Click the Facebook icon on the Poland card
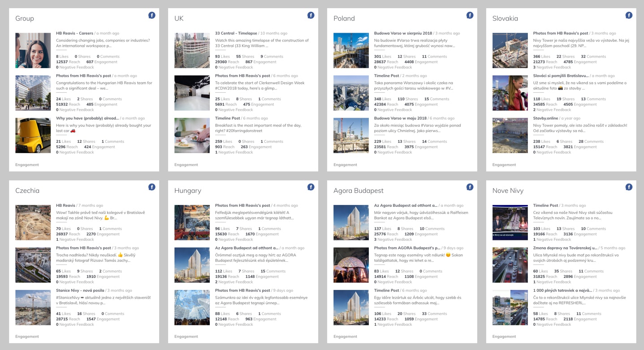 click(470, 15)
